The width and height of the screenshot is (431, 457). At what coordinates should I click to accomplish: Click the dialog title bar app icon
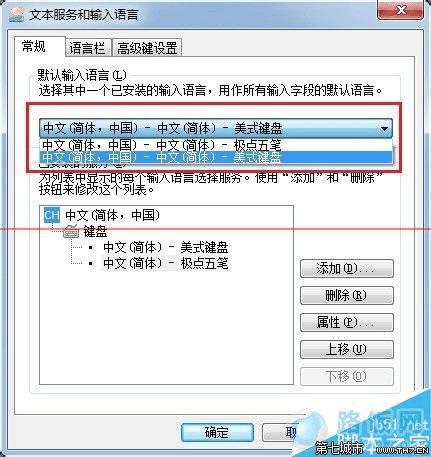[16, 15]
